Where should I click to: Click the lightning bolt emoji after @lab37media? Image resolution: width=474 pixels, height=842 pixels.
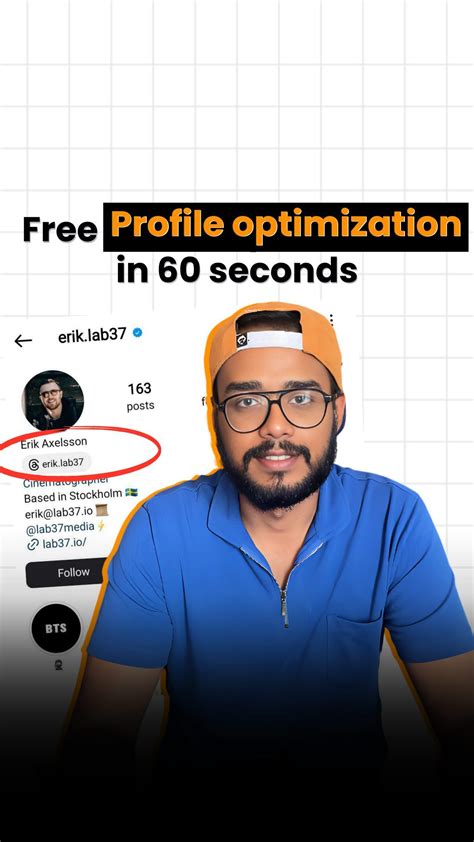click(x=101, y=526)
